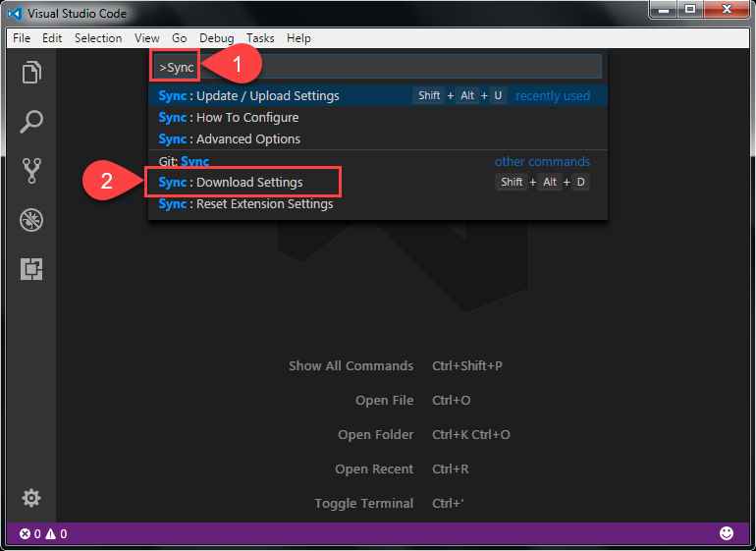Click the feedback smiley icon

point(727,533)
